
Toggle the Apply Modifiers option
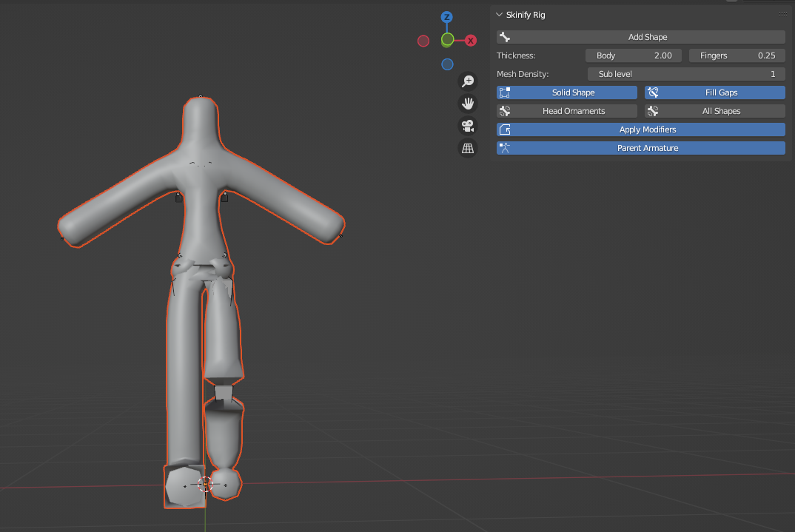coord(641,129)
